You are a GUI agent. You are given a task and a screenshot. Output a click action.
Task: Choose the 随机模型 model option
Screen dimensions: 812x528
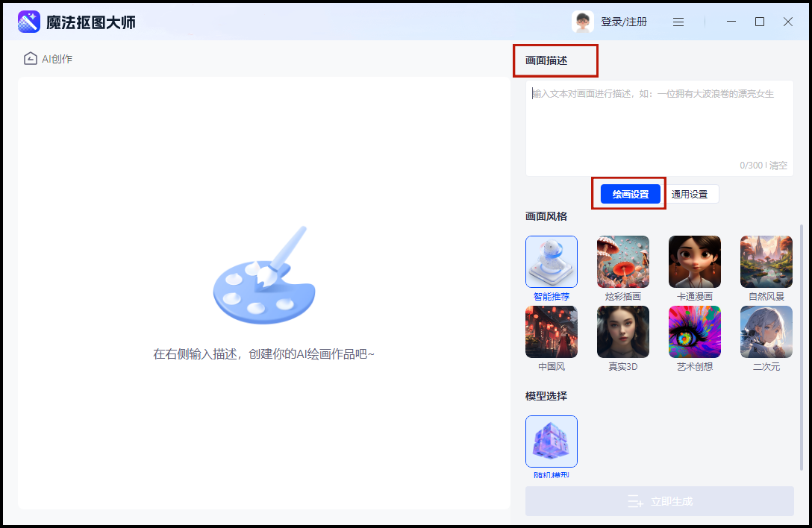pyautogui.click(x=551, y=441)
